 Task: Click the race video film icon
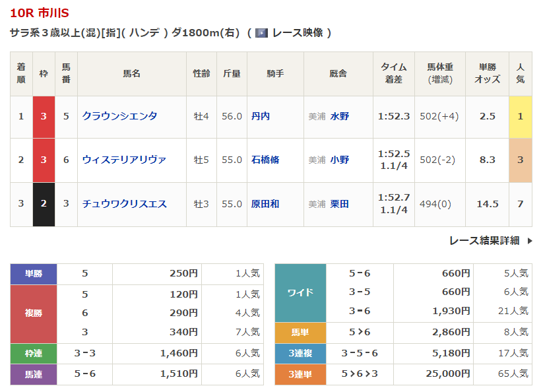(x=261, y=32)
